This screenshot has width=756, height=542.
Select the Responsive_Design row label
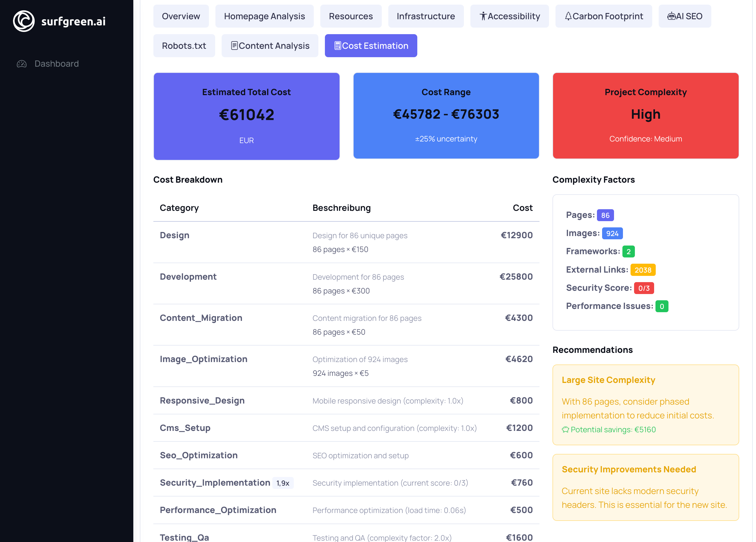pyautogui.click(x=202, y=401)
